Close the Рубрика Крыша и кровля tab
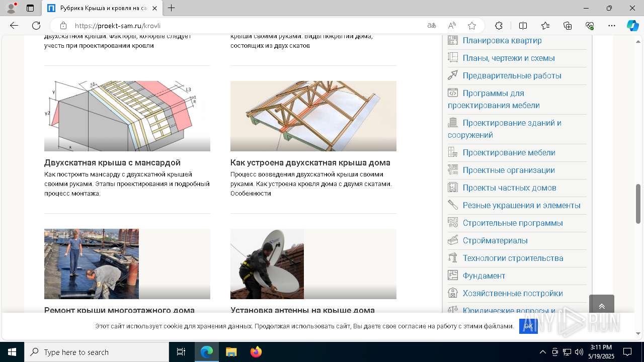The image size is (644, 362). 154,8
